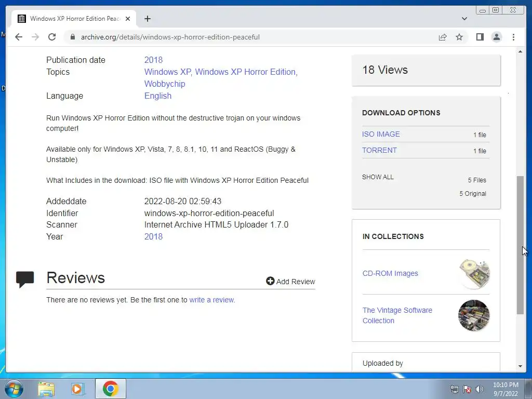Open the CD-ROM Images collection
The height and width of the screenshot is (399, 532).
coord(390,273)
